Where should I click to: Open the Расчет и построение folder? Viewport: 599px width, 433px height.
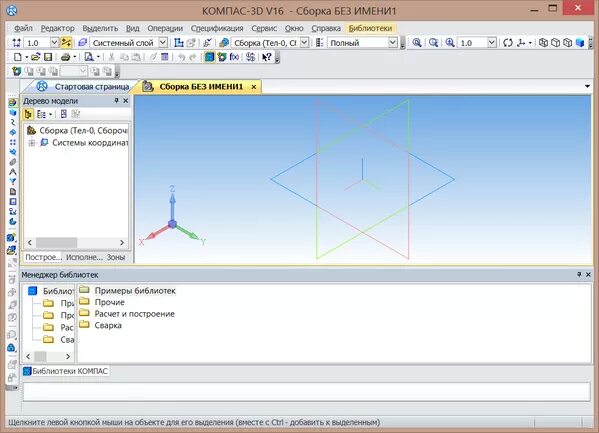127,314
